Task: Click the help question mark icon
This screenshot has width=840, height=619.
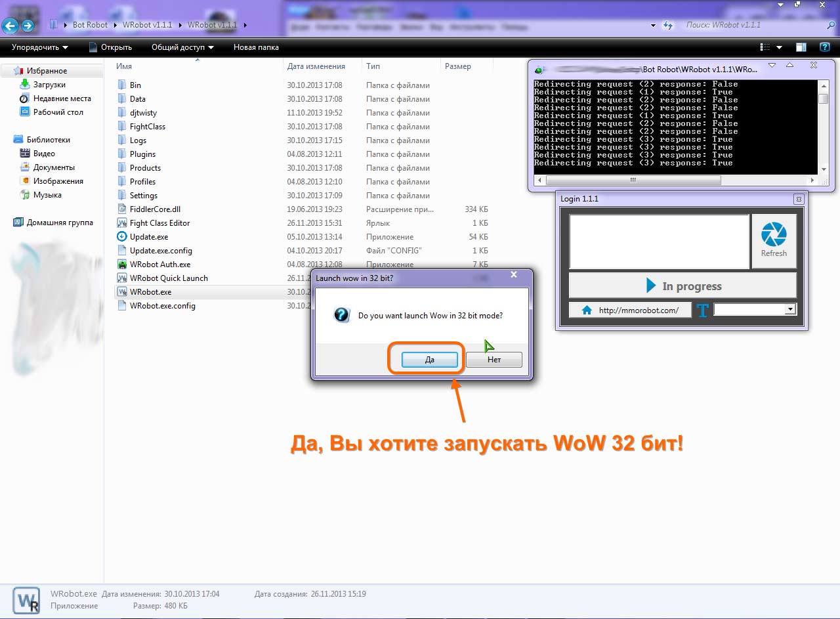Action: coord(825,47)
